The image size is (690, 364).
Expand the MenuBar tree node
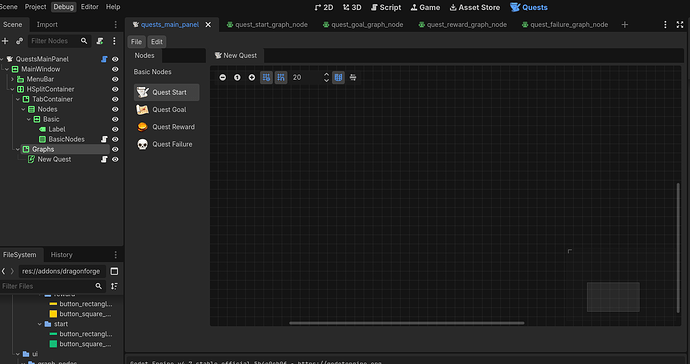tap(12, 79)
